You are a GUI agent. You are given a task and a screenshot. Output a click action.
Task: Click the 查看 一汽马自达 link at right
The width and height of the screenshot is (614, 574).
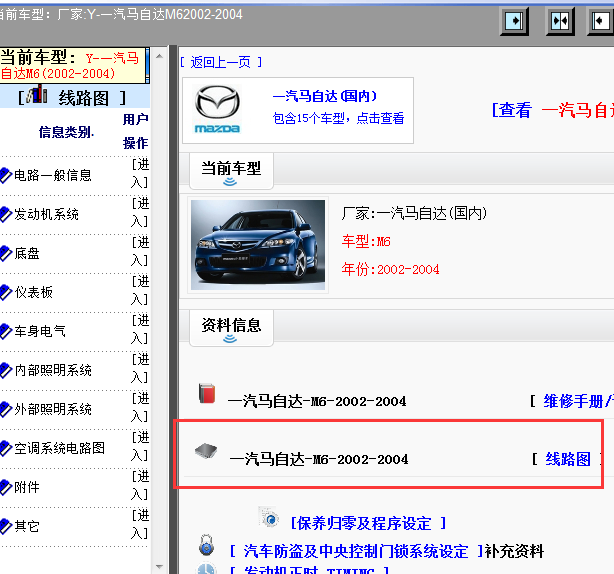553,110
